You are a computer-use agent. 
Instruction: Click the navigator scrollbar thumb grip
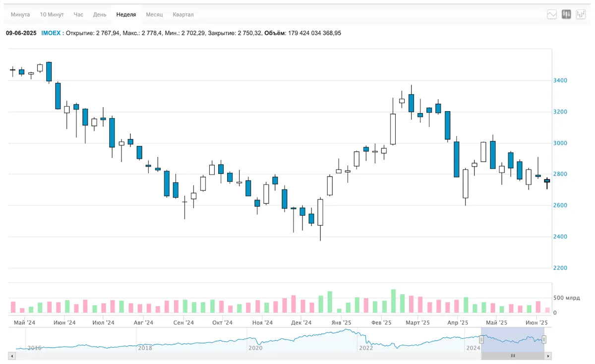pos(513,356)
